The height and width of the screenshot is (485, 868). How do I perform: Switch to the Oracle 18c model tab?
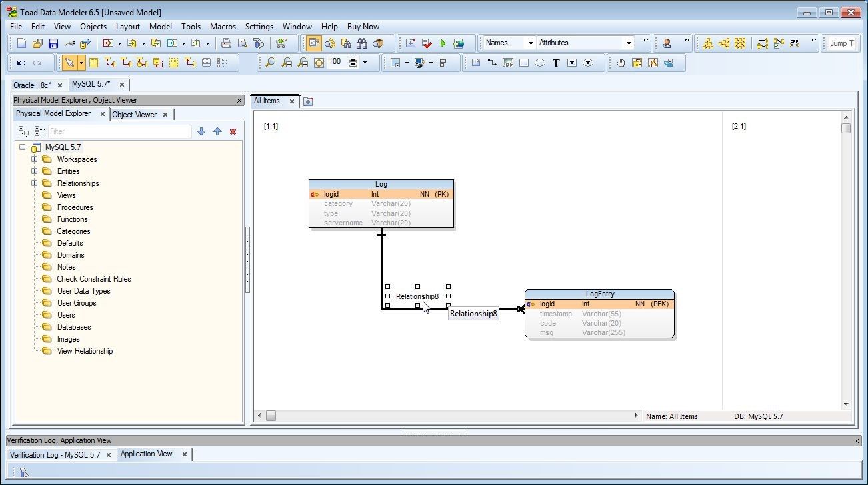point(32,85)
